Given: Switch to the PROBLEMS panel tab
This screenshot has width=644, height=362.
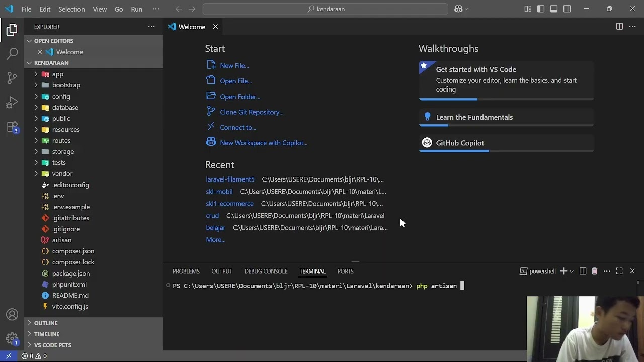Looking at the screenshot, I should [186, 271].
